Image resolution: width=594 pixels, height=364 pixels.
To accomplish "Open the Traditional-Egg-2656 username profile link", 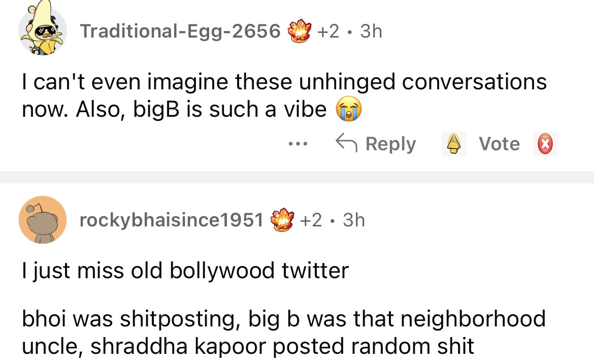I will click(x=180, y=31).
